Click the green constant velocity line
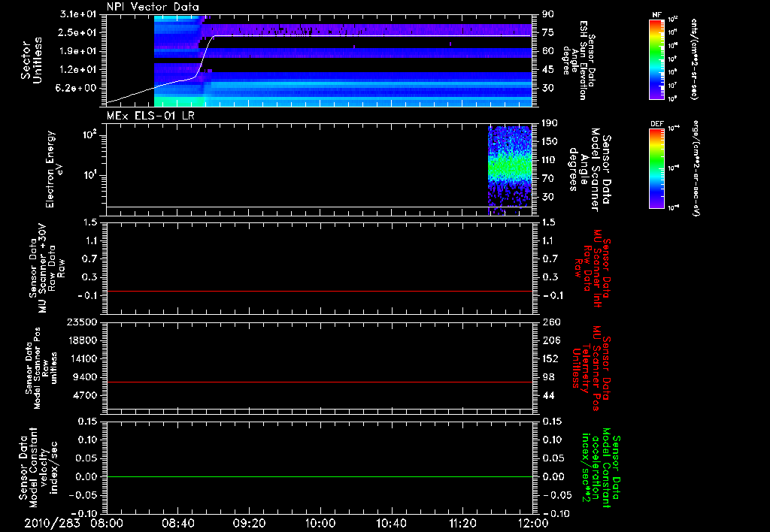 (x=319, y=476)
